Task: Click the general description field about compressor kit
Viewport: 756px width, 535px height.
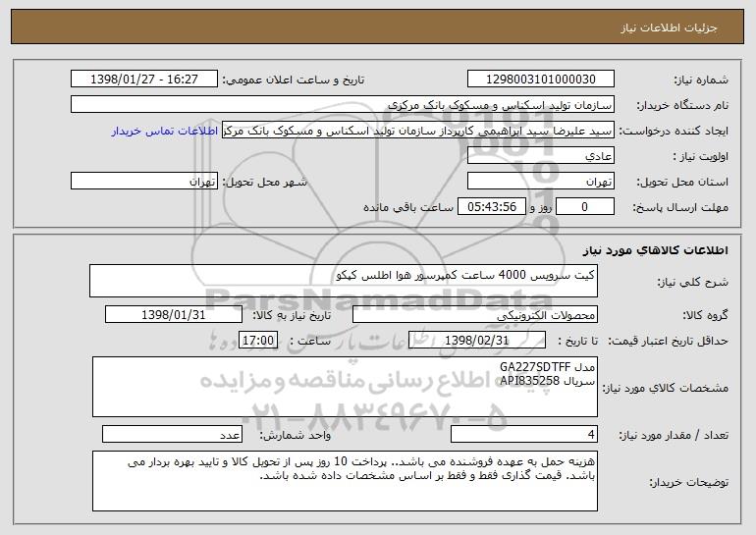Action: pos(344,281)
